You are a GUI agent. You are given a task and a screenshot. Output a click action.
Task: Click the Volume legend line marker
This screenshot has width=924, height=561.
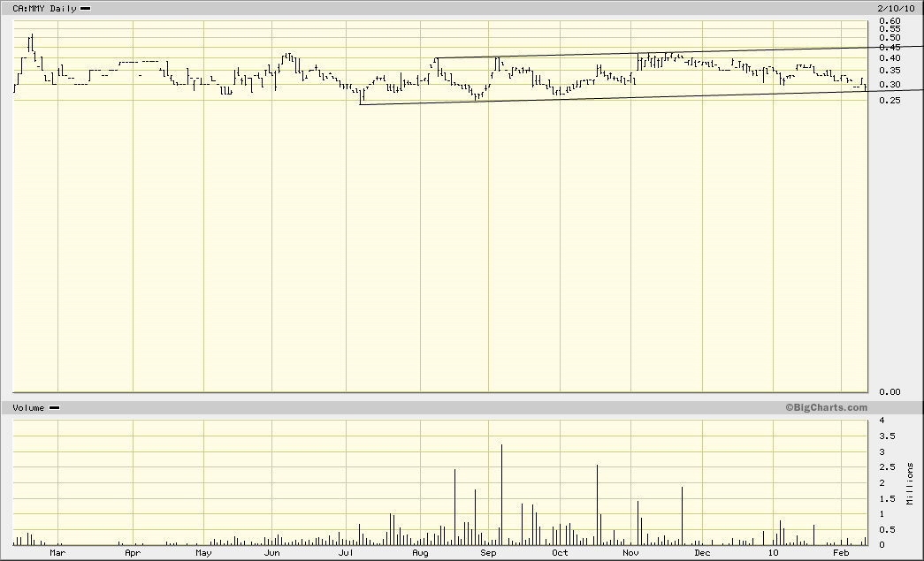pos(52,407)
